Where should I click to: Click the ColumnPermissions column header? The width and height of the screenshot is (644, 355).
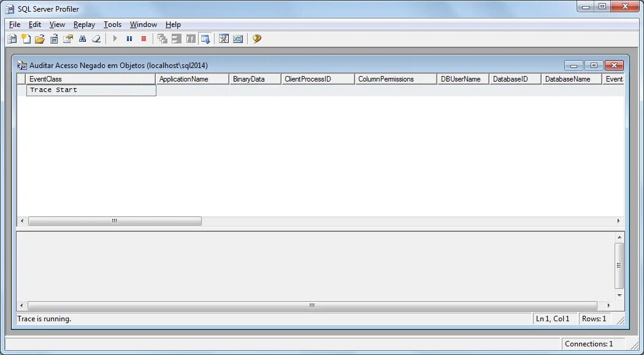396,79
